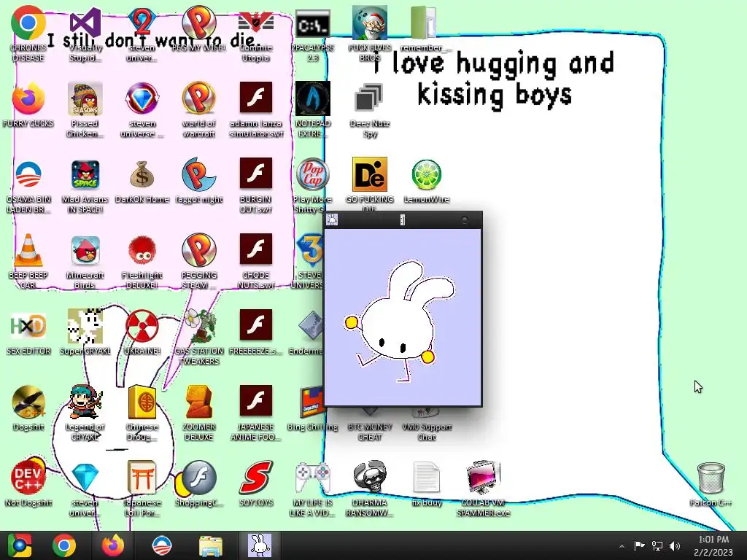Viewport: 747px width, 560px height.
Task: Open the ZOOMER DELUXE icon
Action: [x=199, y=402]
